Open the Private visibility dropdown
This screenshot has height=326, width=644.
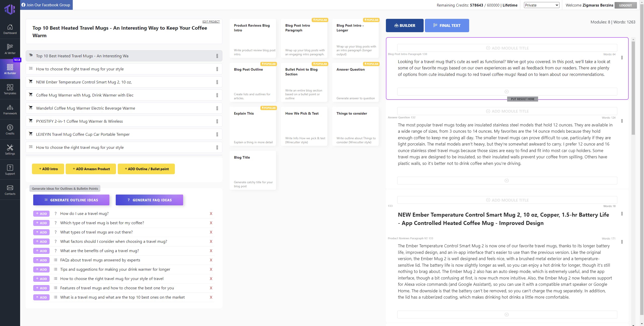tap(541, 5)
